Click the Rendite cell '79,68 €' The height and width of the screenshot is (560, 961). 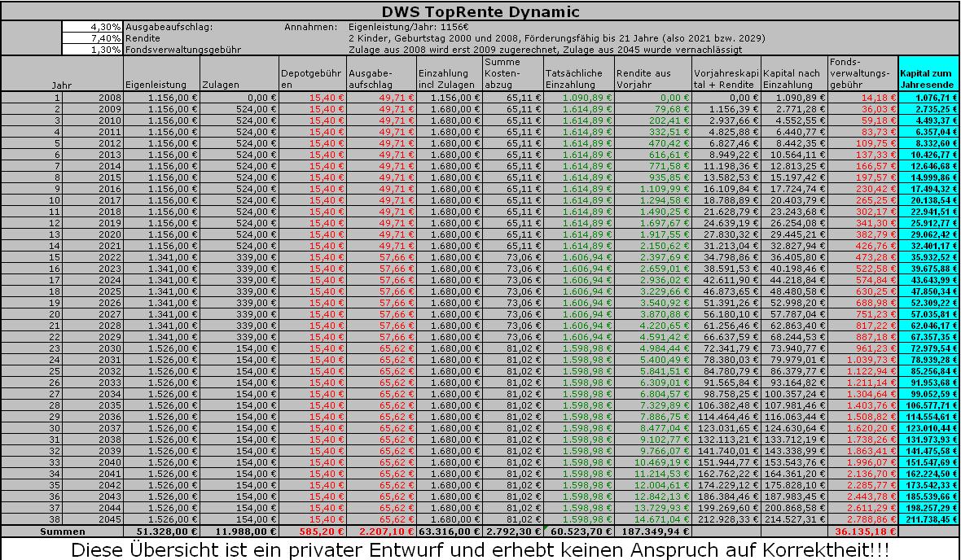click(x=653, y=109)
